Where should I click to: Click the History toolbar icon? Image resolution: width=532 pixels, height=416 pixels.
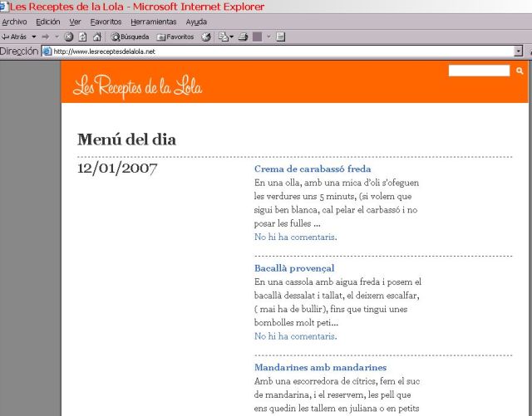(205, 37)
